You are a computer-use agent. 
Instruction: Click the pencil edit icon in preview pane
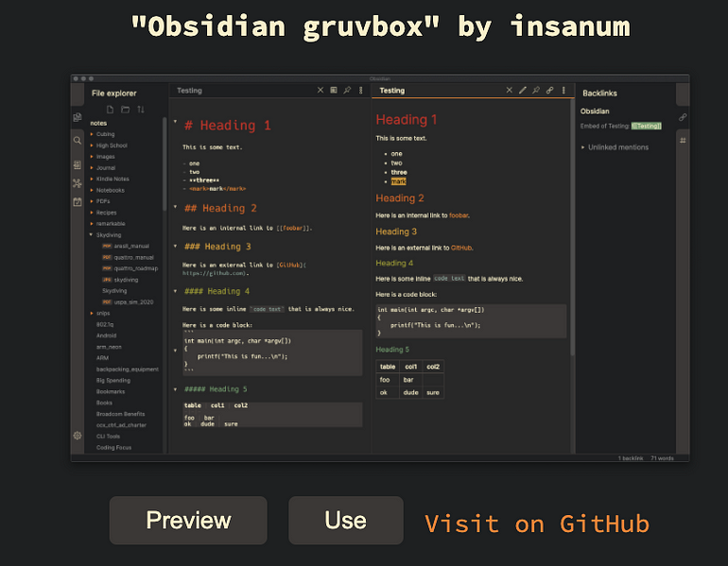523,90
